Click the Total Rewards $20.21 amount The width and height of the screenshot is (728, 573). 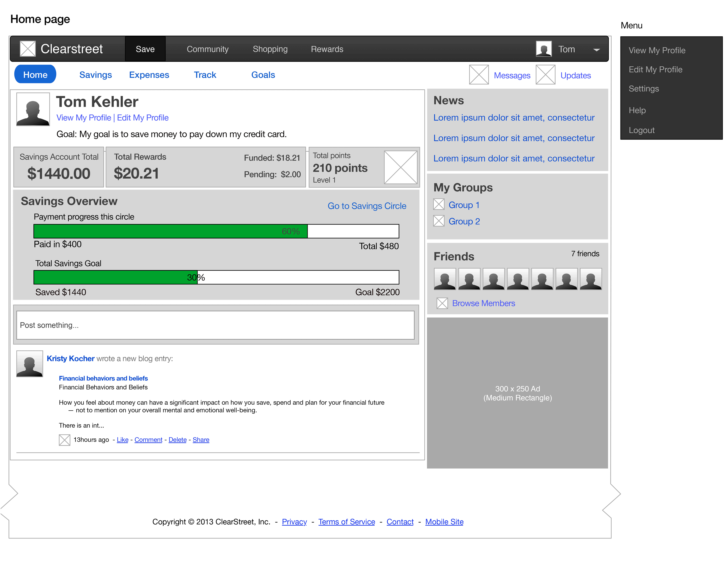click(136, 174)
